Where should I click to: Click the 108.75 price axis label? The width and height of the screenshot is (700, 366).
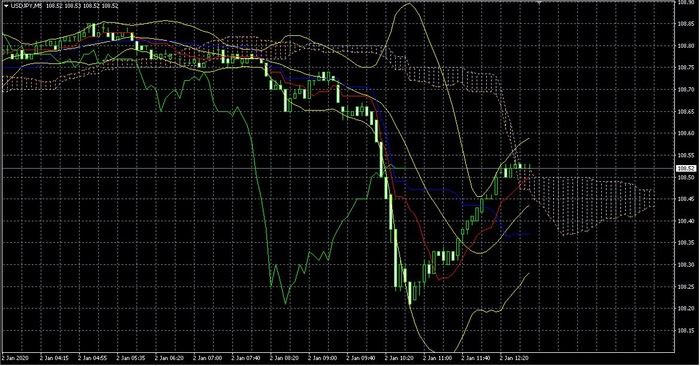(x=686, y=67)
